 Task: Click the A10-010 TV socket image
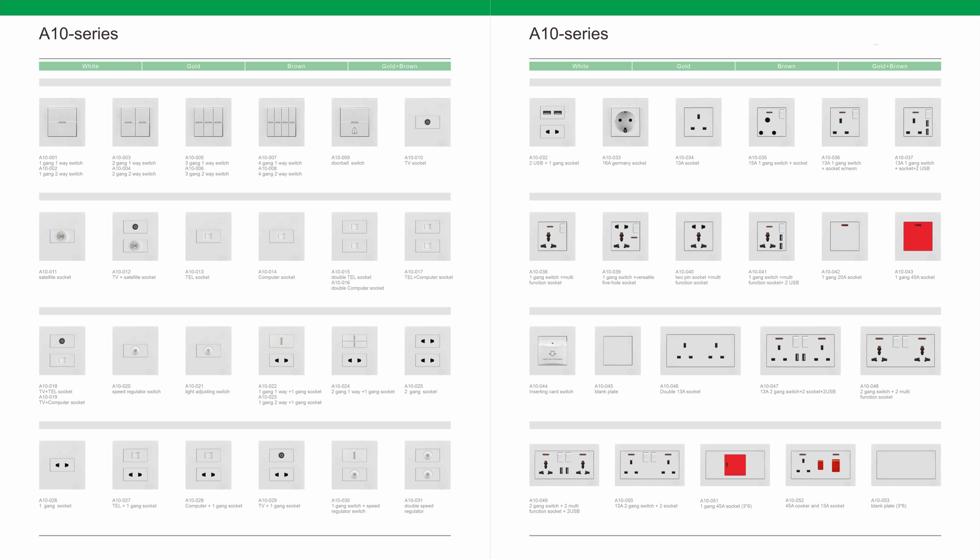point(427,122)
